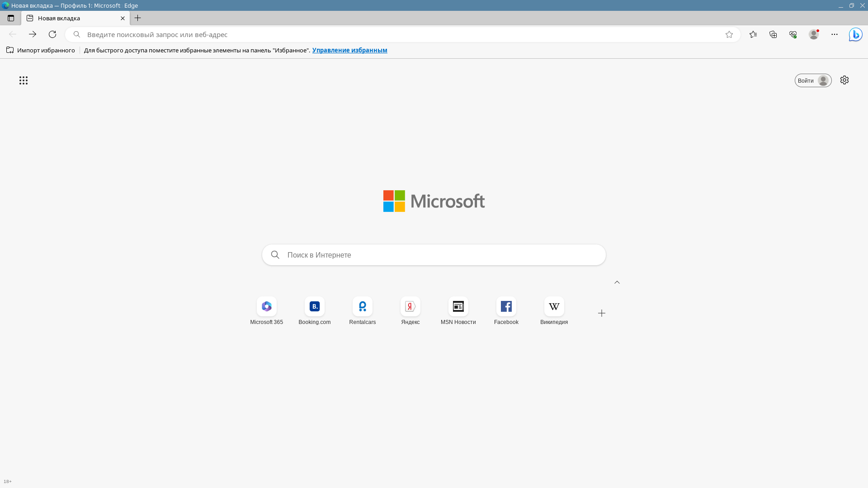
Task: Open page settings gear icon
Action: [844, 80]
